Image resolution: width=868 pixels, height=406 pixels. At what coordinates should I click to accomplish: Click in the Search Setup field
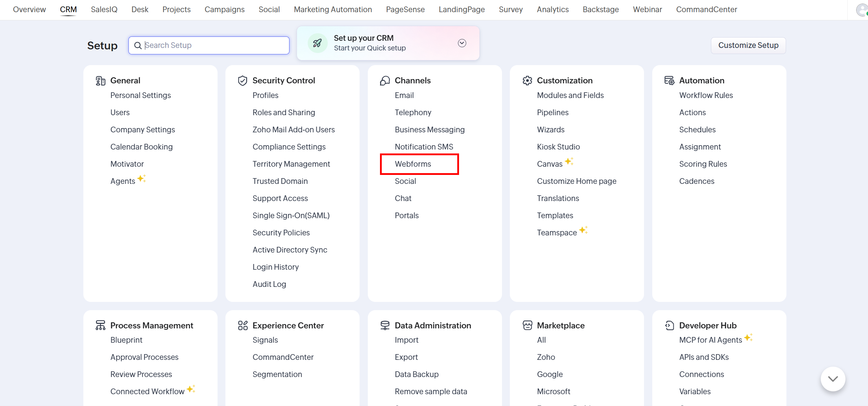point(209,45)
